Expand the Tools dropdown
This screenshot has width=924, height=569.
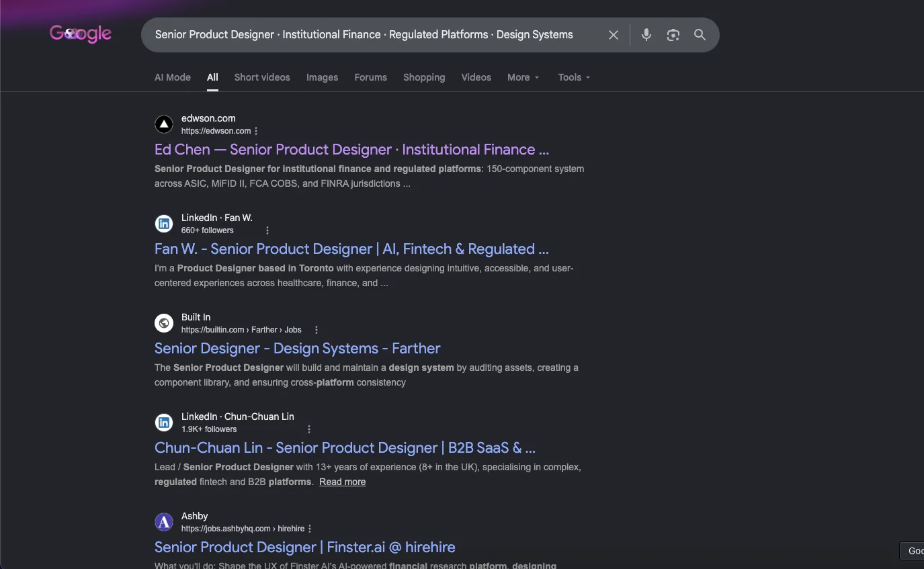(x=574, y=77)
